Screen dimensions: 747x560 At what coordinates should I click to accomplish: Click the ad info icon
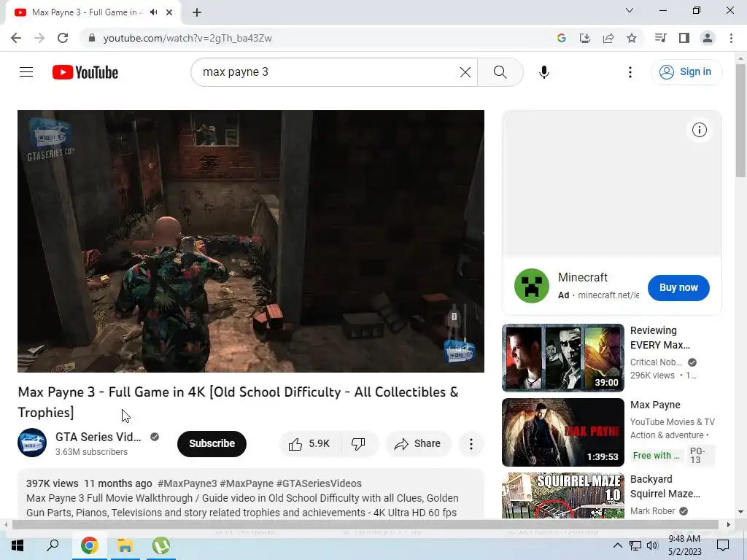[699, 130]
